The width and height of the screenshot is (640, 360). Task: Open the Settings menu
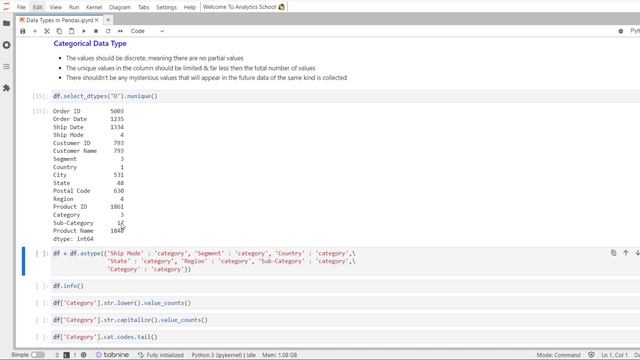click(167, 7)
